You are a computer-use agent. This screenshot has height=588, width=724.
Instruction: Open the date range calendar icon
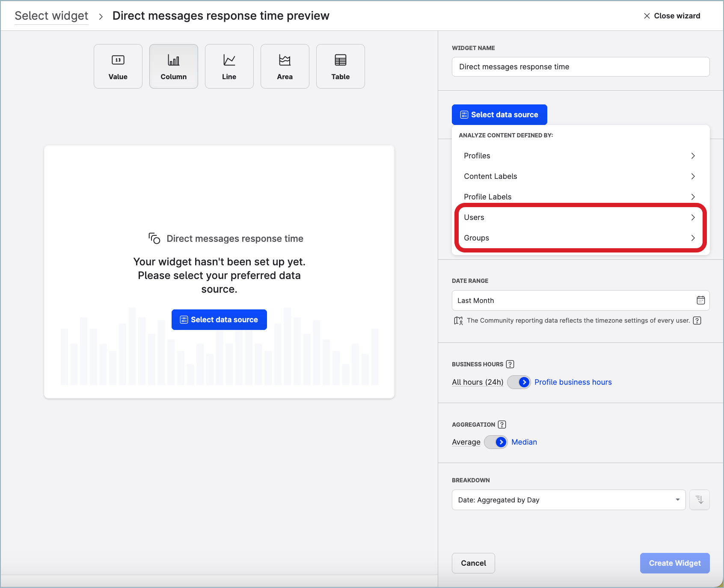[x=700, y=300]
